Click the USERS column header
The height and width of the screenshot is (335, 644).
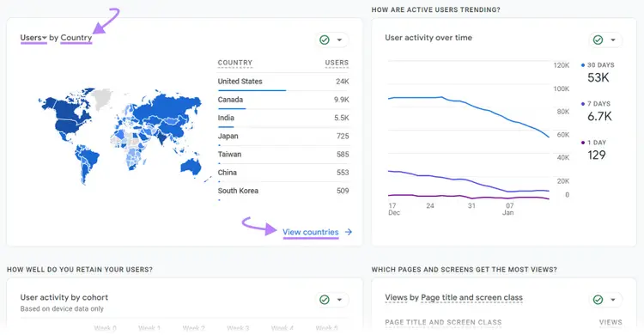pyautogui.click(x=337, y=63)
